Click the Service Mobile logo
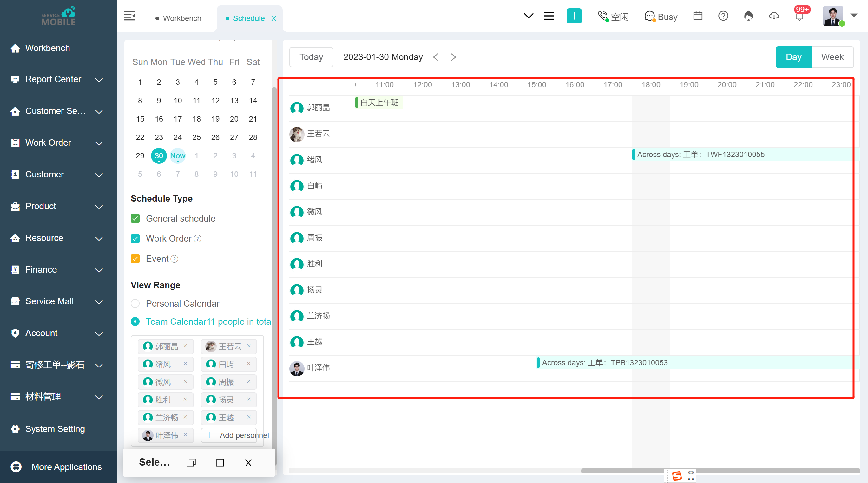This screenshot has height=483, width=868. 58,16
